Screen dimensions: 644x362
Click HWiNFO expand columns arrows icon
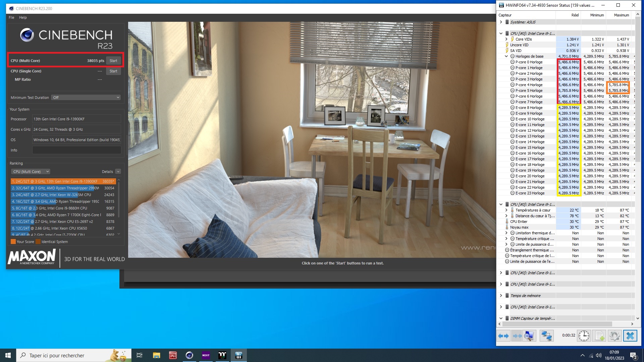click(503, 336)
